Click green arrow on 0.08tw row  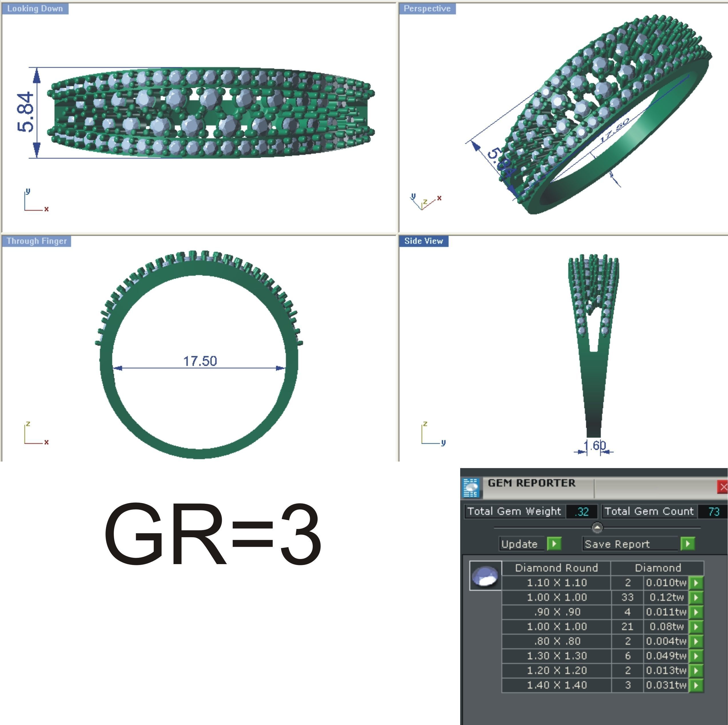tap(696, 627)
